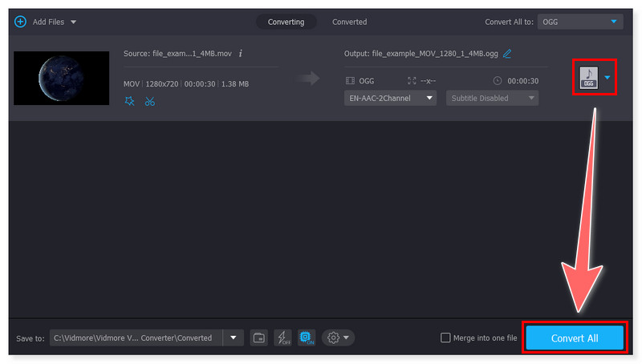Click the OGG output format icon
Viewport: 642px width, 364px height.
588,78
